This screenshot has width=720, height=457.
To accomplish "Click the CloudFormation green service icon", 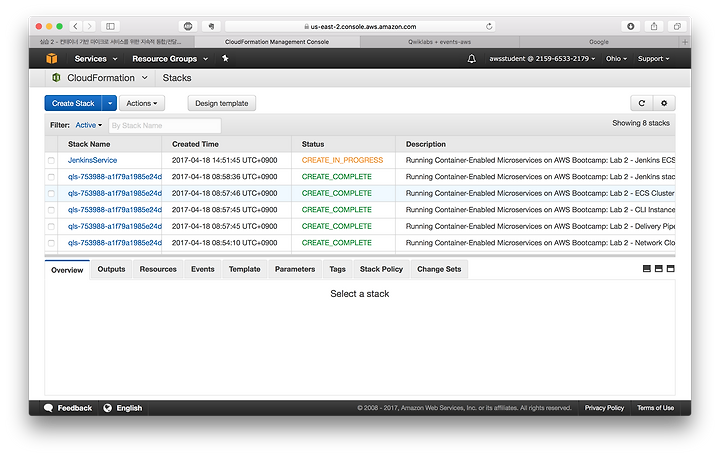I will [56, 78].
